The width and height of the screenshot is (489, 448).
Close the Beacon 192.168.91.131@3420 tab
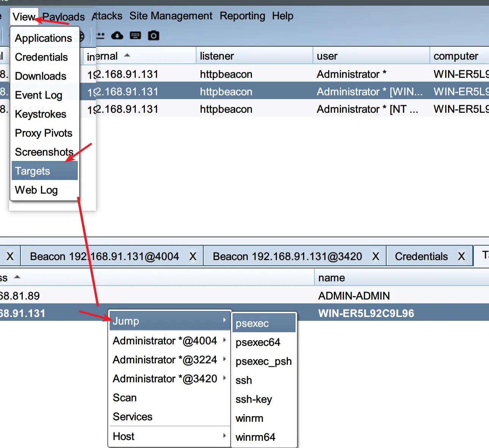pyautogui.click(x=376, y=257)
